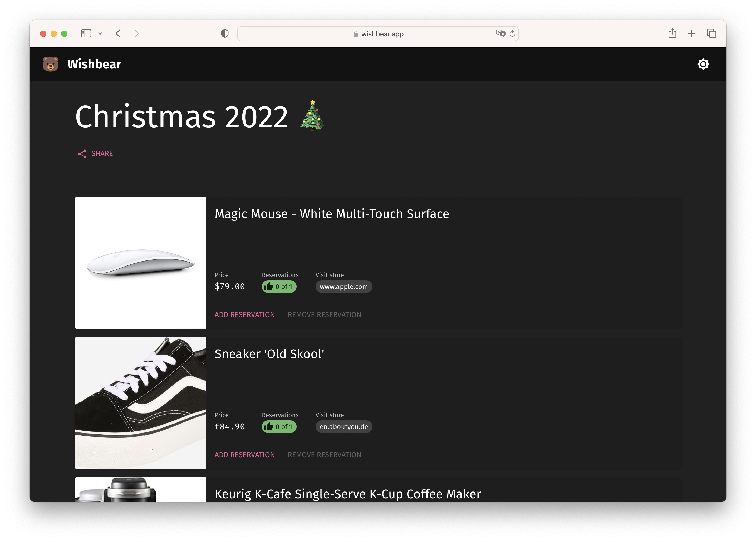Add reservation for Sneaker 'Old Skool'
This screenshot has height=541, width=756.
pos(244,455)
